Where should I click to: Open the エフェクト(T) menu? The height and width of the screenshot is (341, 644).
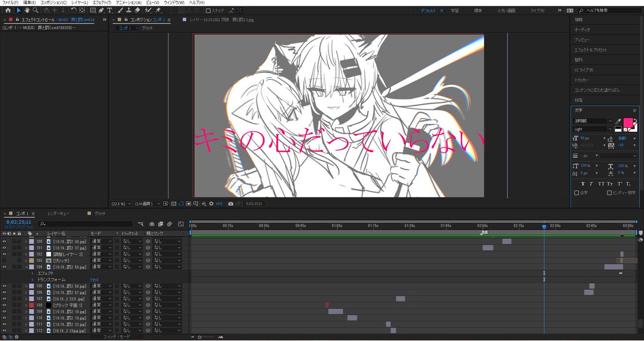tap(101, 3)
